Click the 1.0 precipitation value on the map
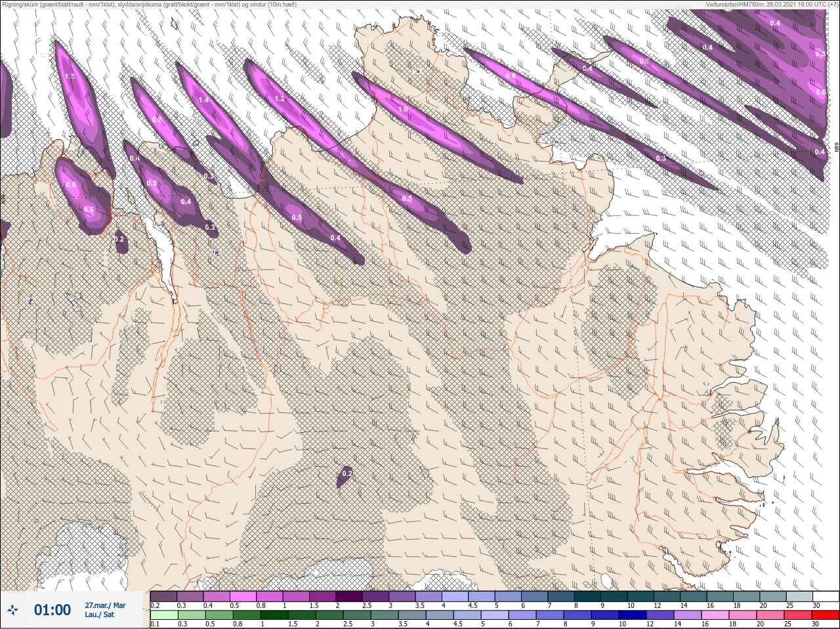The width and height of the screenshot is (840, 629). 403,109
